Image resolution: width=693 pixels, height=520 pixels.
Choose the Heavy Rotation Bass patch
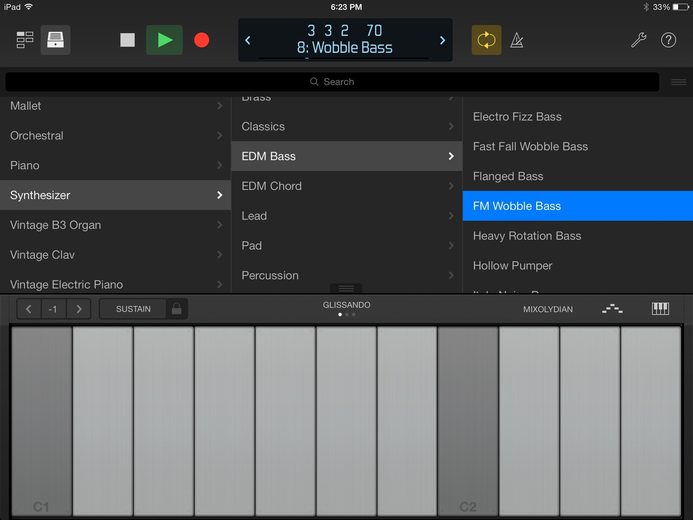pos(578,236)
